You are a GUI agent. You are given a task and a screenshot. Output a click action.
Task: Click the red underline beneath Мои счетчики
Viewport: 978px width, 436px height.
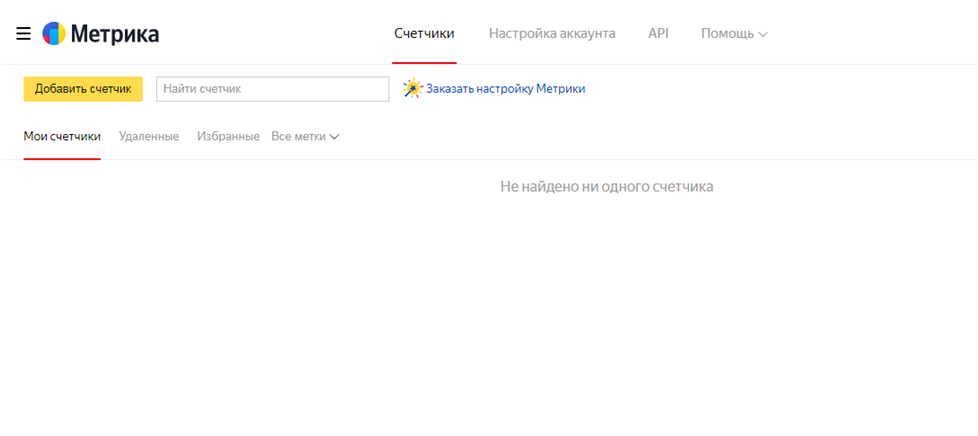(62, 158)
